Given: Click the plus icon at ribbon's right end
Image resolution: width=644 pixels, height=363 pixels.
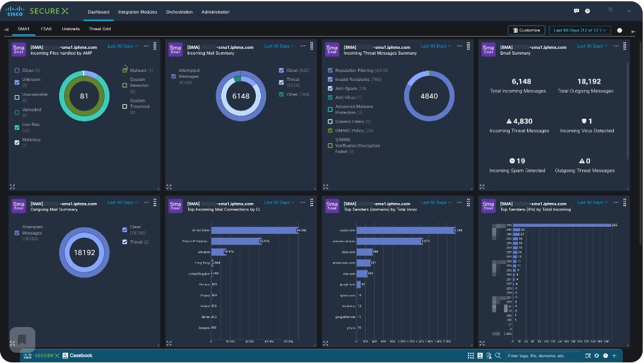Looking at the screenshot, I should (614, 355).
